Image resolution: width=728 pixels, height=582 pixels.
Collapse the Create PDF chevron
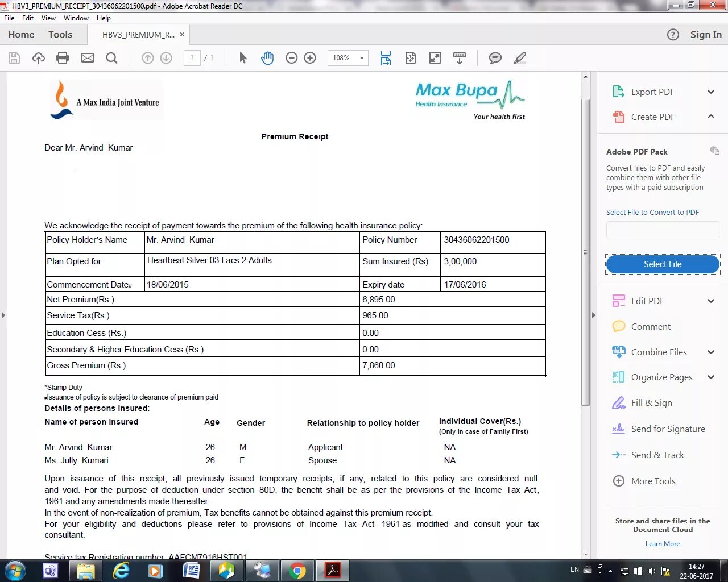711,117
